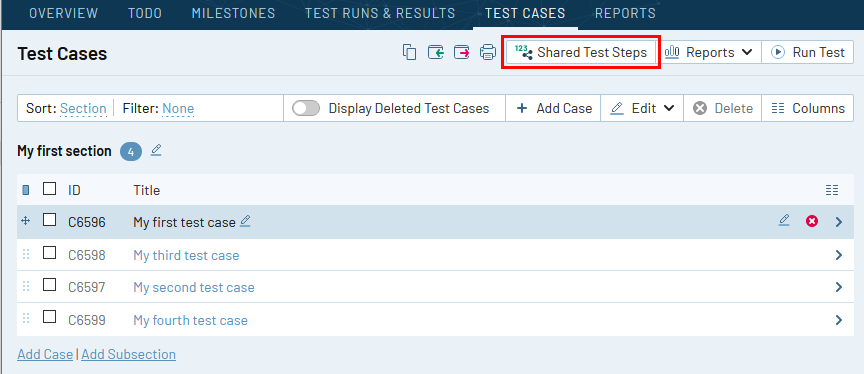Click the Title column header
Screen dimensions: 864x374
(x=147, y=190)
